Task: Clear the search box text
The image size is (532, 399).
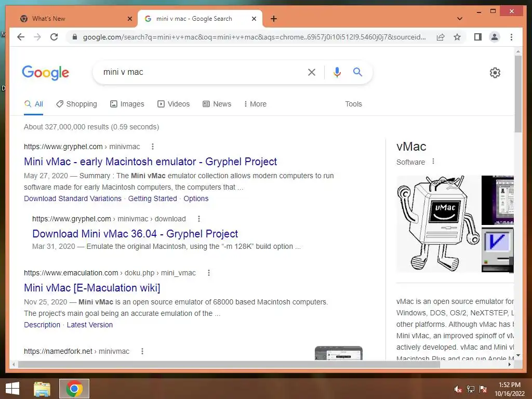Action: (312, 72)
